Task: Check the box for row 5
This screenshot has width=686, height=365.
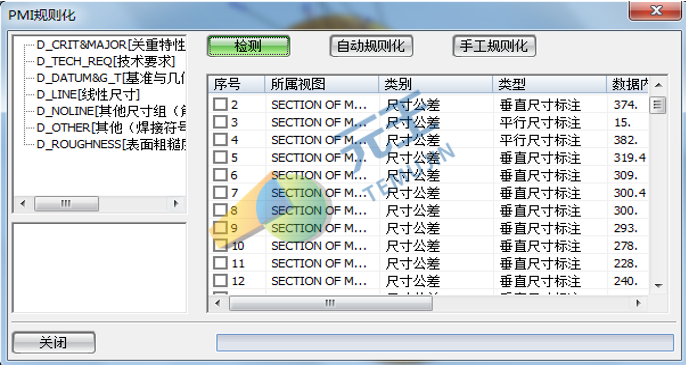Action: click(220, 157)
